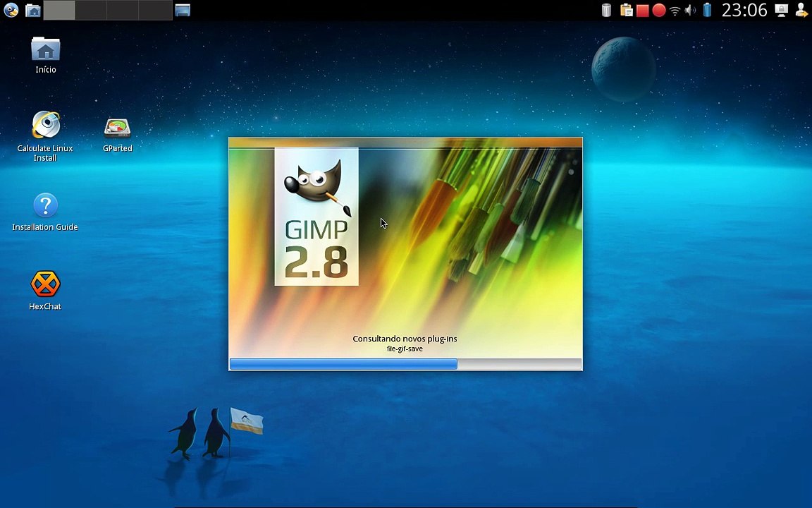
Task: Switch to the second workspace in the pager
Action: click(x=91, y=11)
